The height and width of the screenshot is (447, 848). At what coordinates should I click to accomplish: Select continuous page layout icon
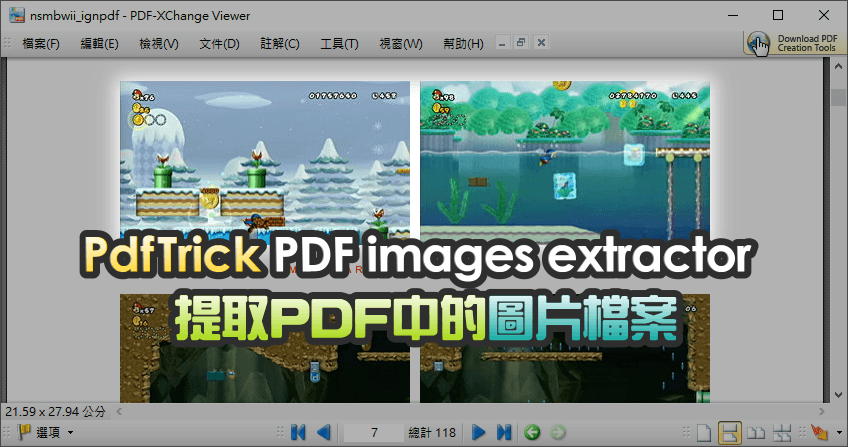tap(730, 432)
